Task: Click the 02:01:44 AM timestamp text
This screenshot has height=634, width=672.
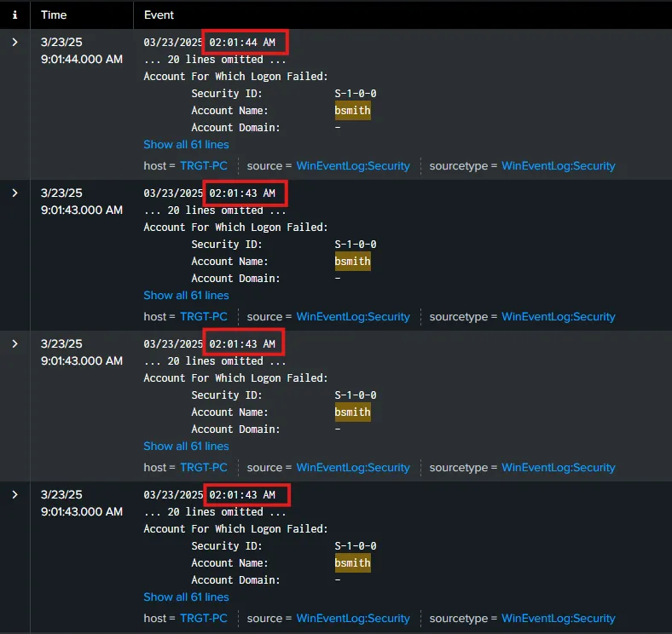Action: [x=242, y=43]
